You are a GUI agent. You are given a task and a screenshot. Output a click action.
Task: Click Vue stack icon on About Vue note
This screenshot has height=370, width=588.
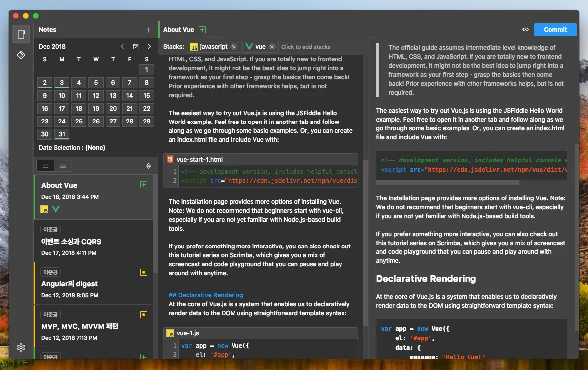tap(56, 209)
